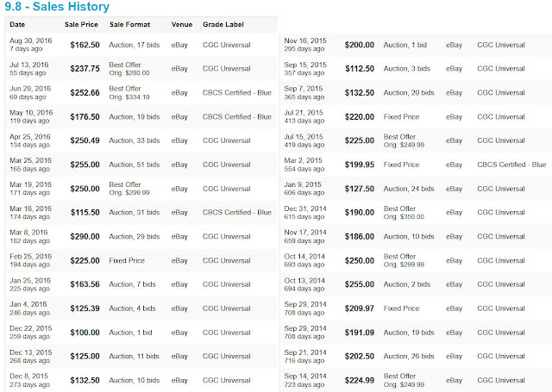
Task: Select the $100.00 sale on Dec 22, 2015
Action: (85, 333)
